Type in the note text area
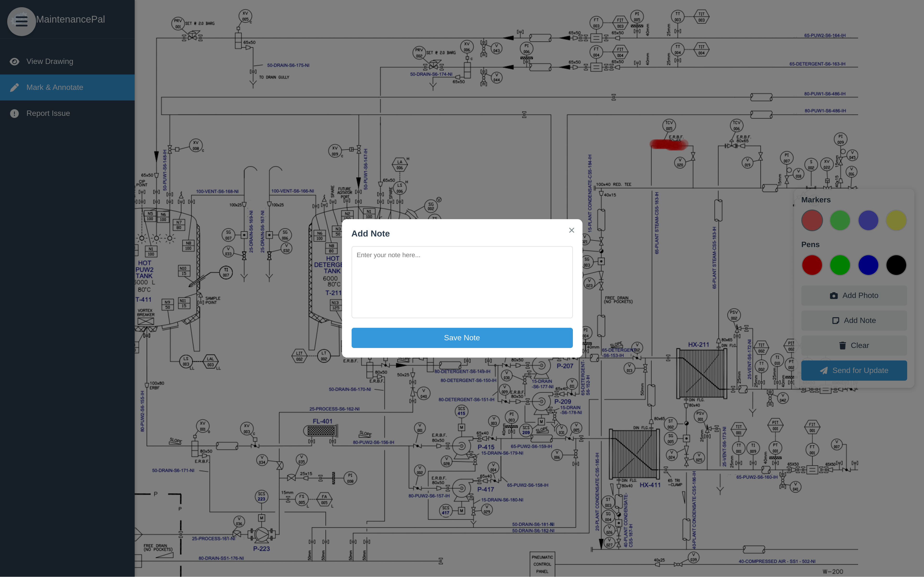Viewport: 924px width, 577px height. [462, 282]
